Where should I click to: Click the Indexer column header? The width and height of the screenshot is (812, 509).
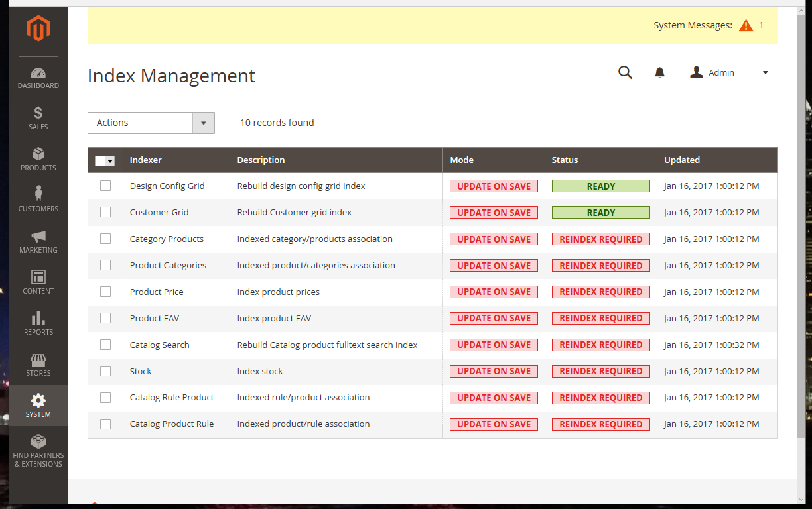pos(146,160)
